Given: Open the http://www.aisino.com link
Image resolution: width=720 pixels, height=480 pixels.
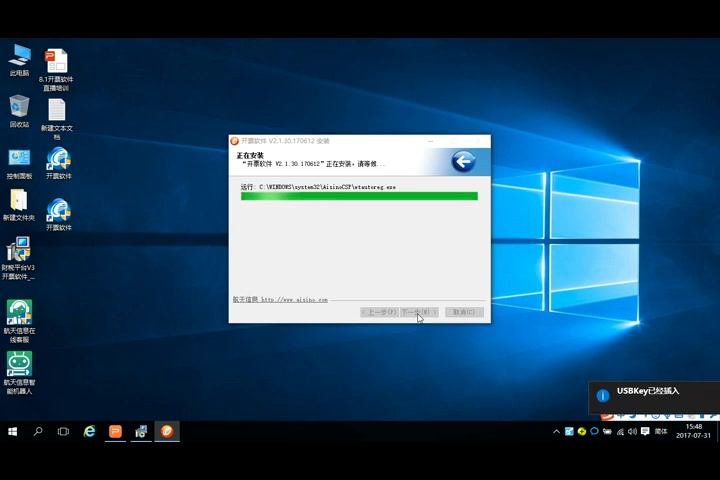Looking at the screenshot, I should (x=294, y=299).
